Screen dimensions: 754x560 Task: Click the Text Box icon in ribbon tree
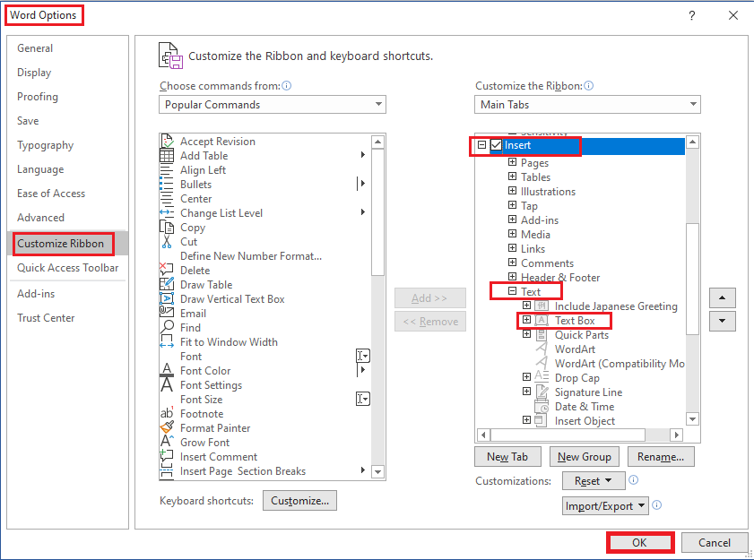click(542, 320)
